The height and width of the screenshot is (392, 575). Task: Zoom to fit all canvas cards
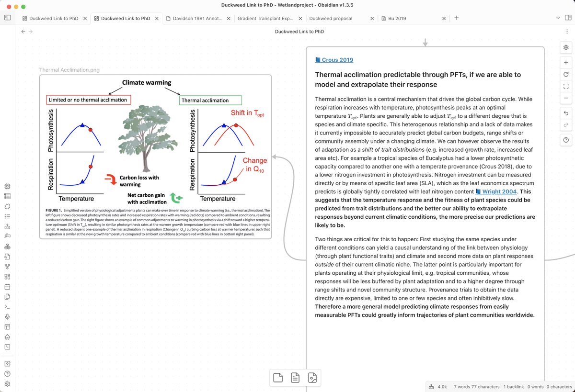(566, 87)
